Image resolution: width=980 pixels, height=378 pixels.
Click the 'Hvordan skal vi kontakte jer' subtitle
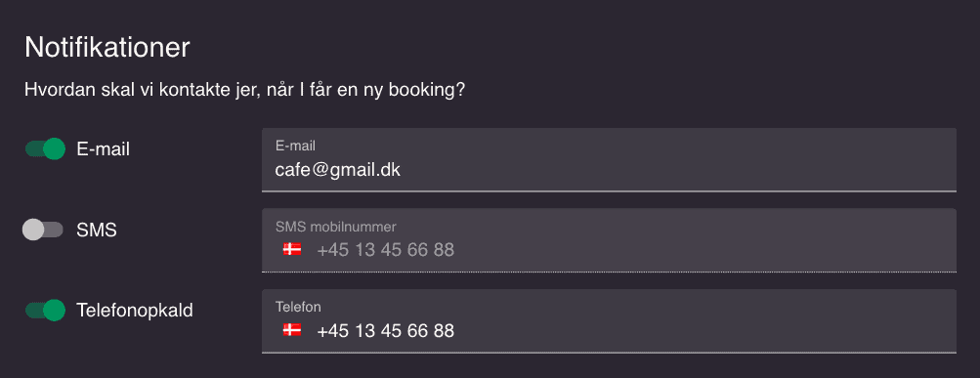tap(245, 90)
